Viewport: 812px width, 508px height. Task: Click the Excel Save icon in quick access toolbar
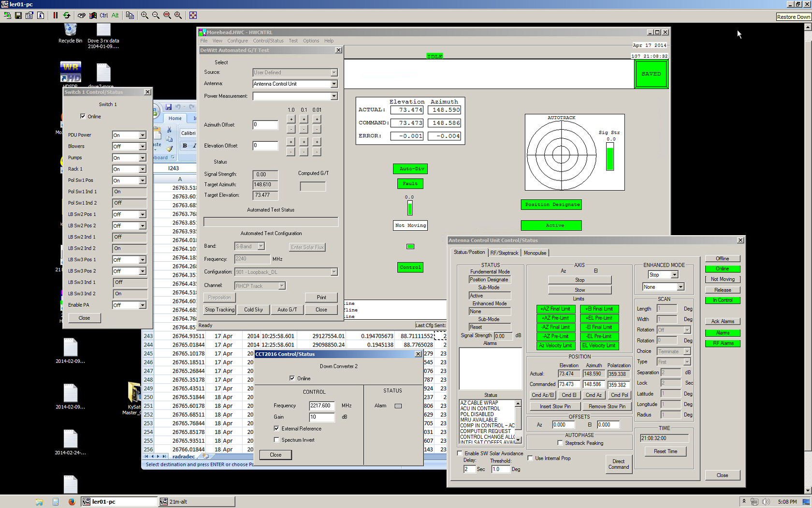(x=168, y=107)
